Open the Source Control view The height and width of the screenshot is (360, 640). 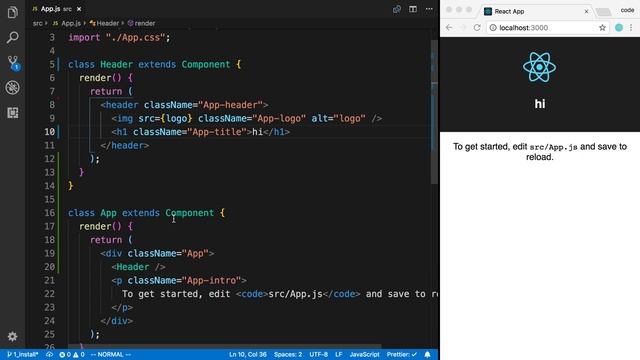13,63
